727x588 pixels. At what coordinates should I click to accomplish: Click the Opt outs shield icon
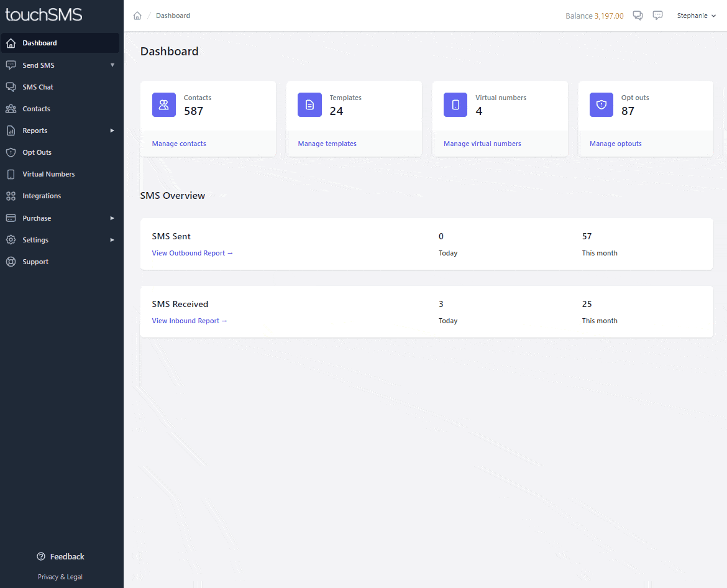click(x=601, y=104)
